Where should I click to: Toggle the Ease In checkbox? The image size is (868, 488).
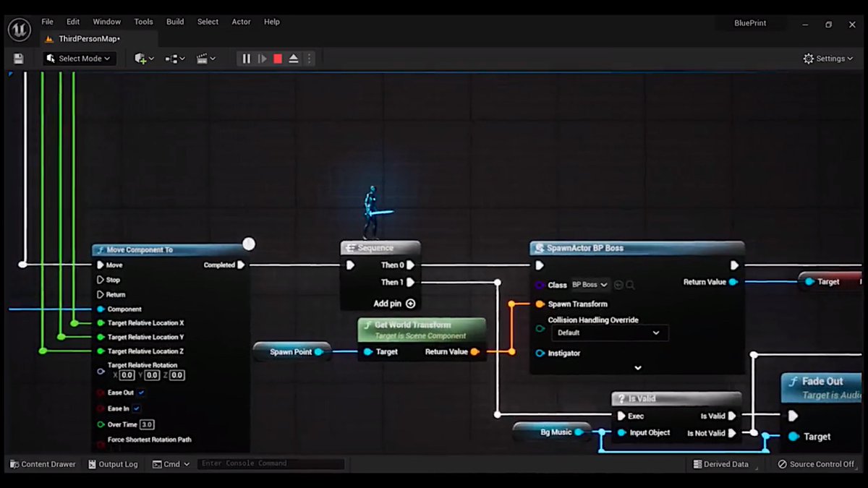(137, 408)
